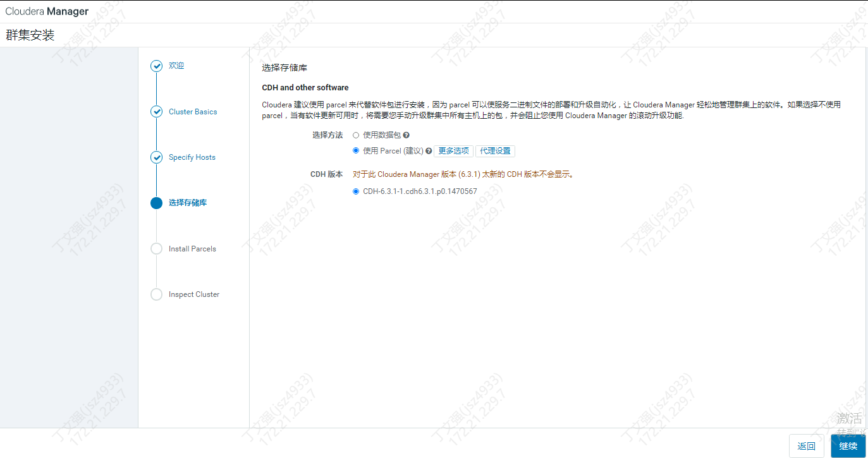Go to the Specify Hosts wizard step
This screenshot has height=458, width=868.
pos(192,157)
